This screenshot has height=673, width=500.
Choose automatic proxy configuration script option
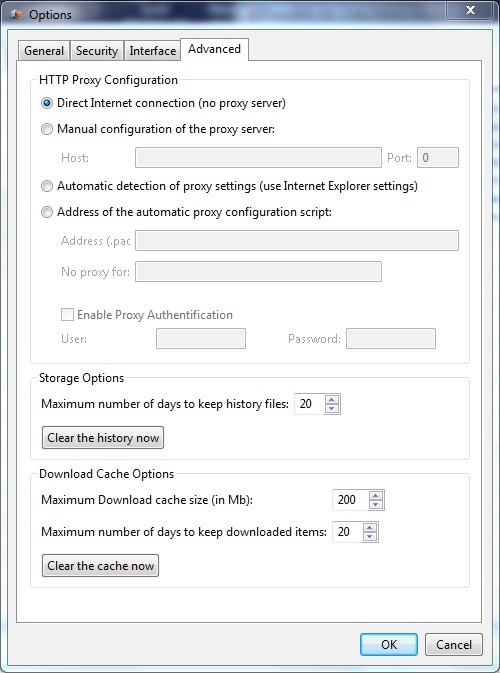[x=47, y=212]
